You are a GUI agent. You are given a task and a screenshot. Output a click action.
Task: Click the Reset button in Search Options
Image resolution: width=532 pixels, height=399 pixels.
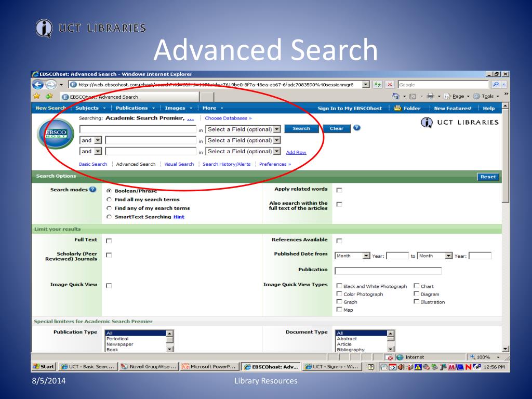coord(488,177)
